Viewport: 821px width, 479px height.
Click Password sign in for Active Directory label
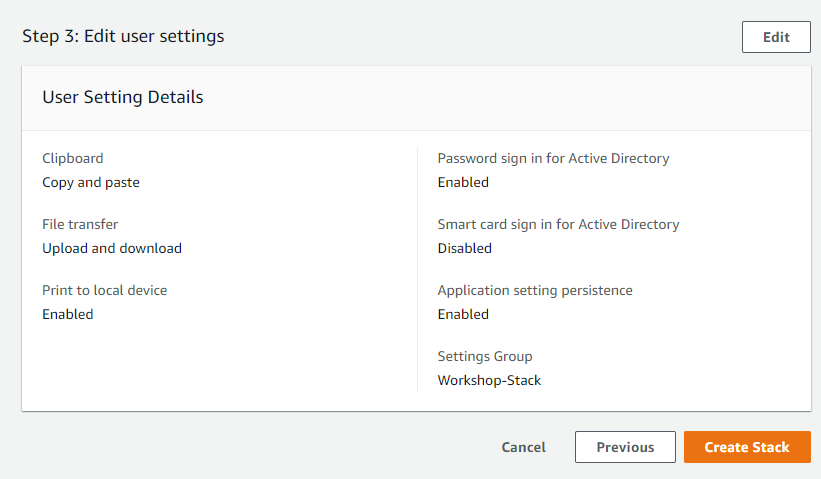tap(553, 158)
